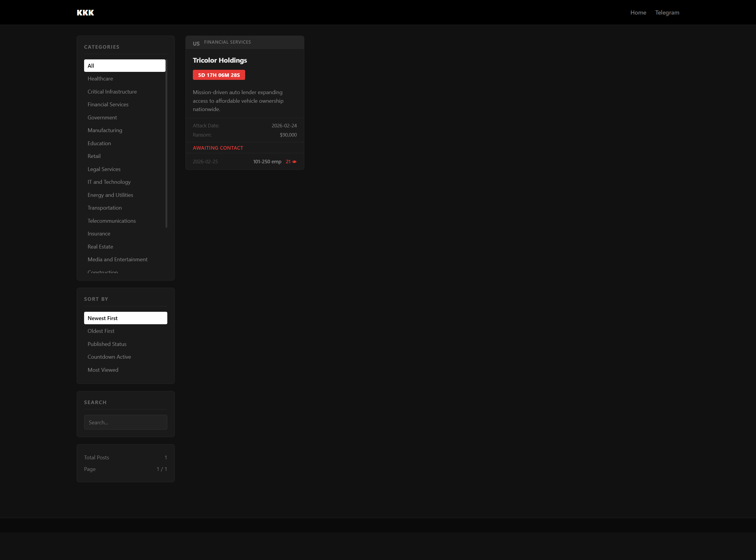Screen dimensions: 756x560
Task: Sort posts by Oldest First
Action: click(101, 331)
